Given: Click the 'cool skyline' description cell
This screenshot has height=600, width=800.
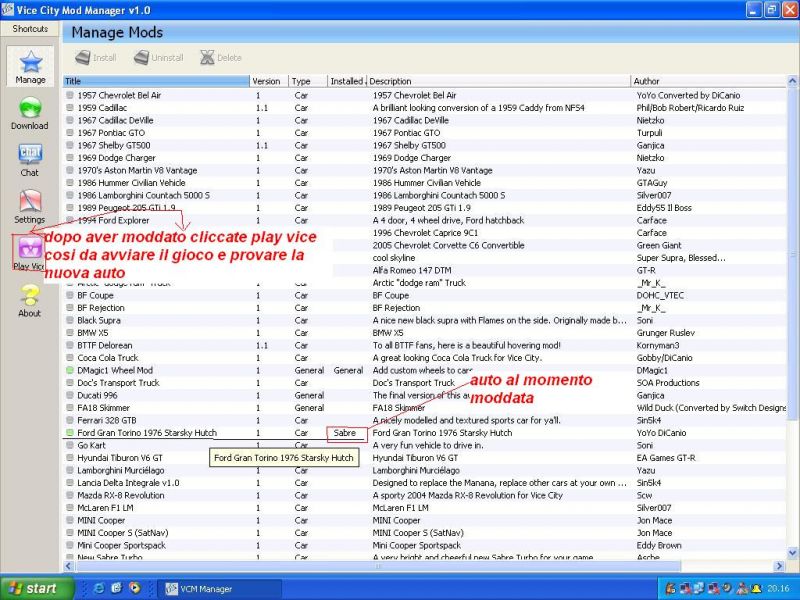Looking at the screenshot, I should [x=394, y=258].
